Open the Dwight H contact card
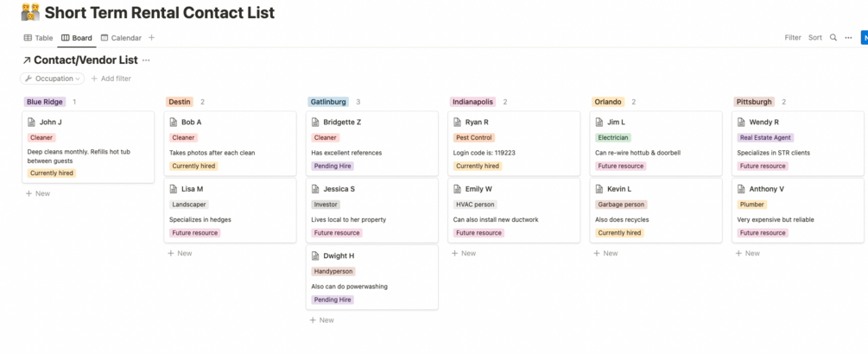 click(339, 255)
